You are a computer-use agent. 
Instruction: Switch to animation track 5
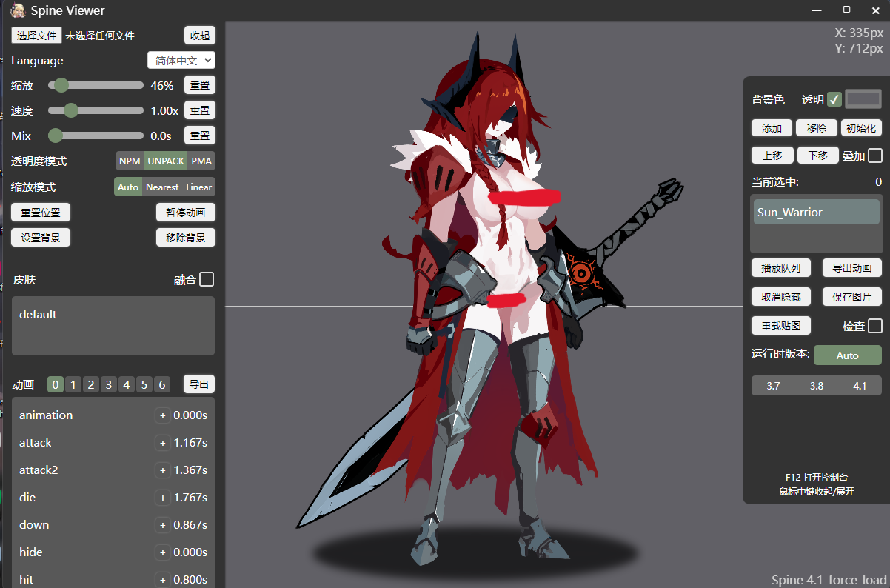tap(144, 384)
